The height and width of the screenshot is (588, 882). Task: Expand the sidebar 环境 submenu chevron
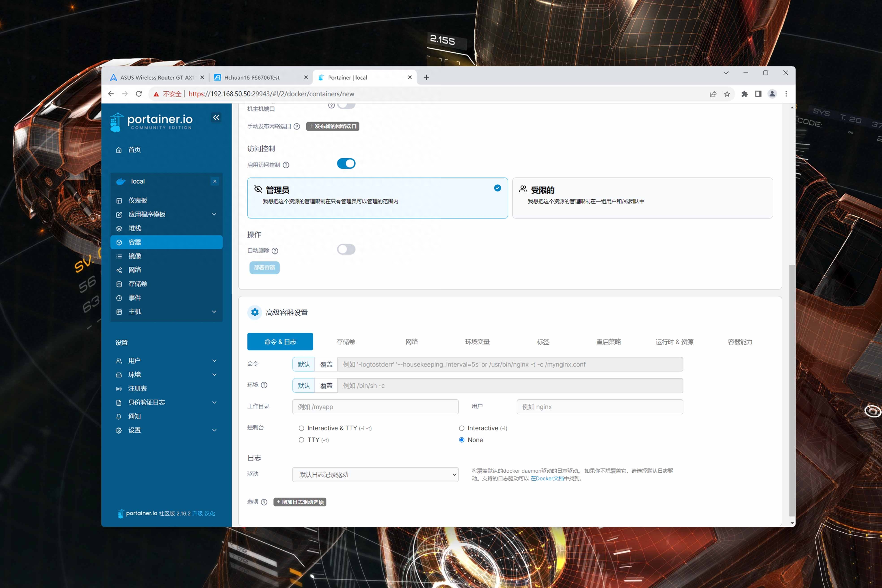pos(214,375)
